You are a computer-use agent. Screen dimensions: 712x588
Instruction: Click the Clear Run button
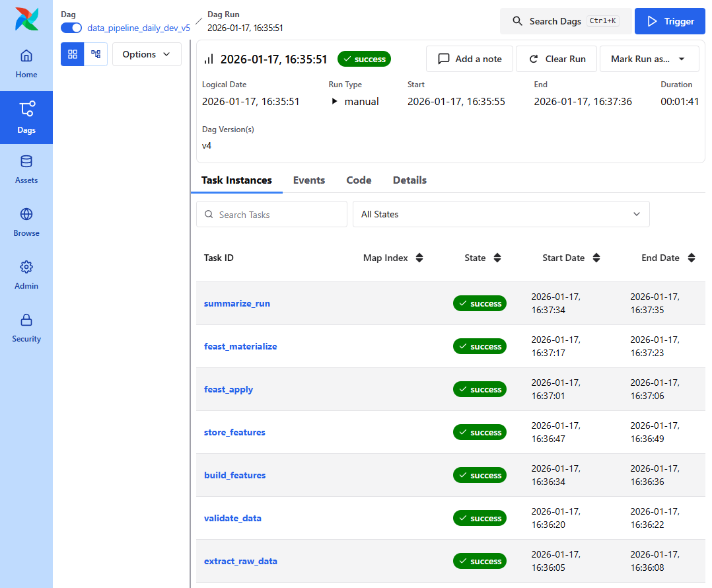pyautogui.click(x=557, y=59)
